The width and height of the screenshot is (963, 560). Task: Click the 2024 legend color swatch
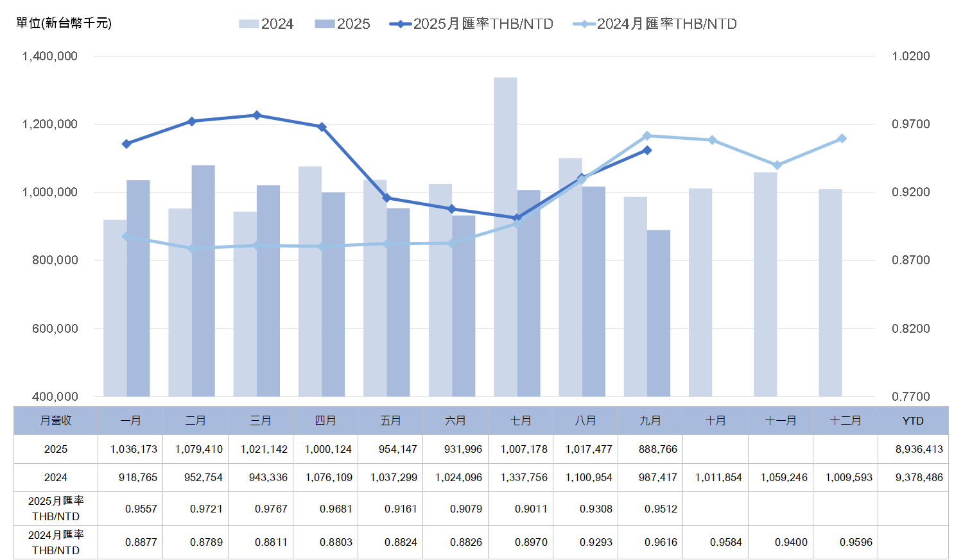point(248,24)
